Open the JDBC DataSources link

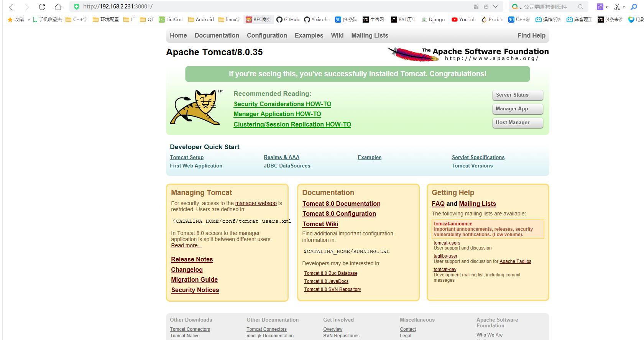[287, 166]
